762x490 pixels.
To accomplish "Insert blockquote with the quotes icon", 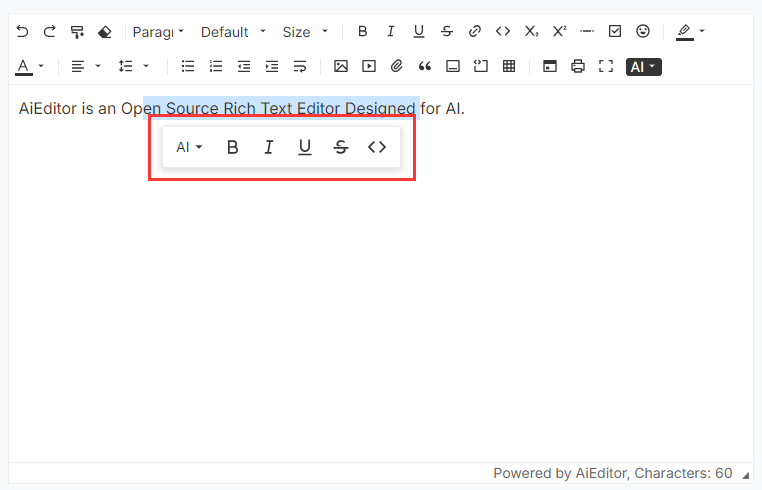I will [x=425, y=66].
